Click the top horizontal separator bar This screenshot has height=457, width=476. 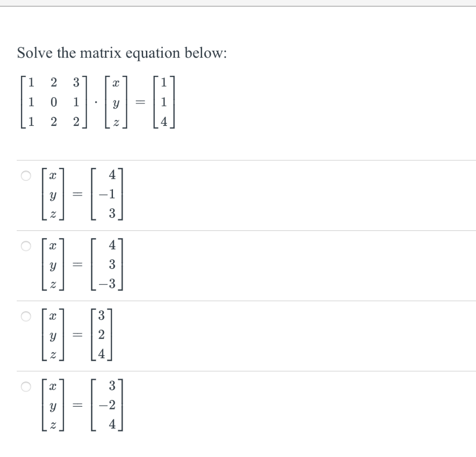(x=238, y=3)
